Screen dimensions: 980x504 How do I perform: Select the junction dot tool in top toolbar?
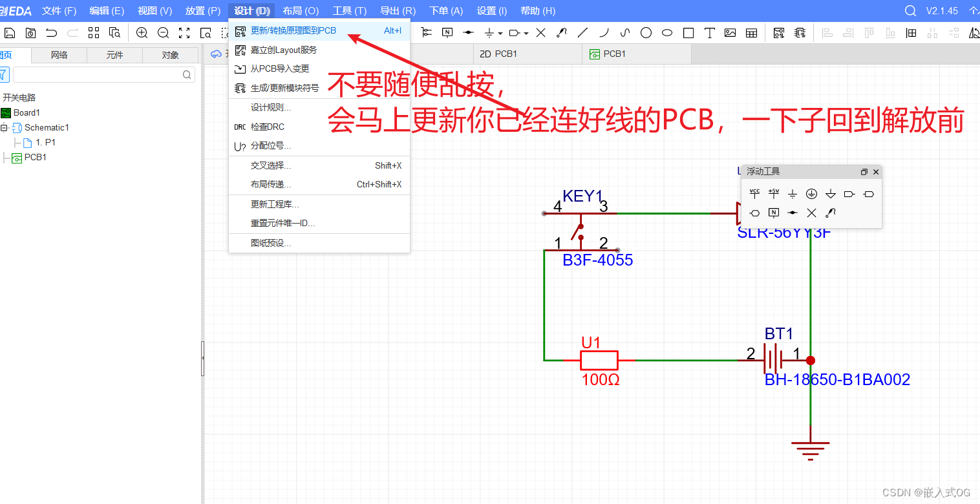point(469,33)
